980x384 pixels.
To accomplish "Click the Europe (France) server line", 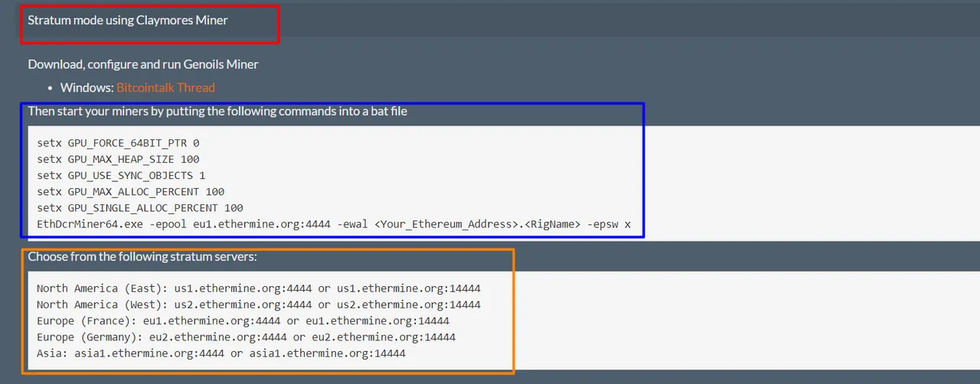I will (243, 321).
